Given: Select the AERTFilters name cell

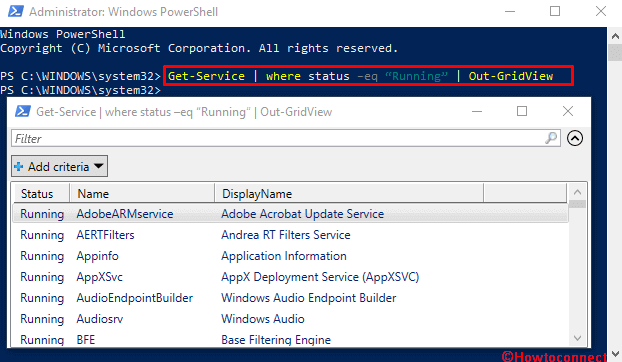Looking at the screenshot, I should [106, 235].
